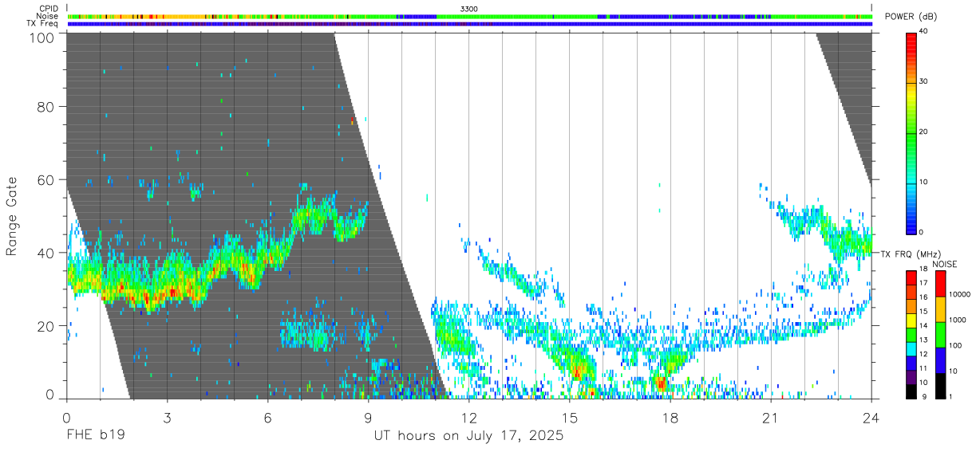Click the '11' label on TX FRQ scale
Screen dimensions: 980x452
(923, 369)
